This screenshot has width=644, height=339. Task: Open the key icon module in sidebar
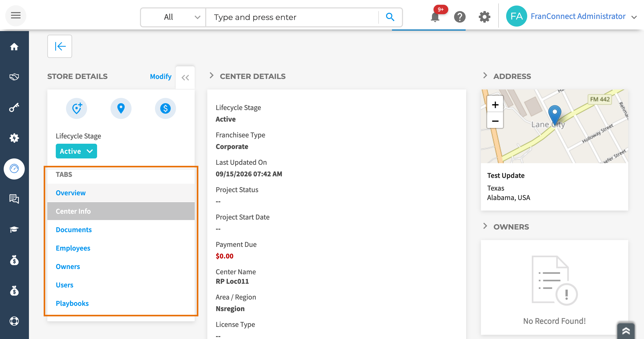pos(14,107)
